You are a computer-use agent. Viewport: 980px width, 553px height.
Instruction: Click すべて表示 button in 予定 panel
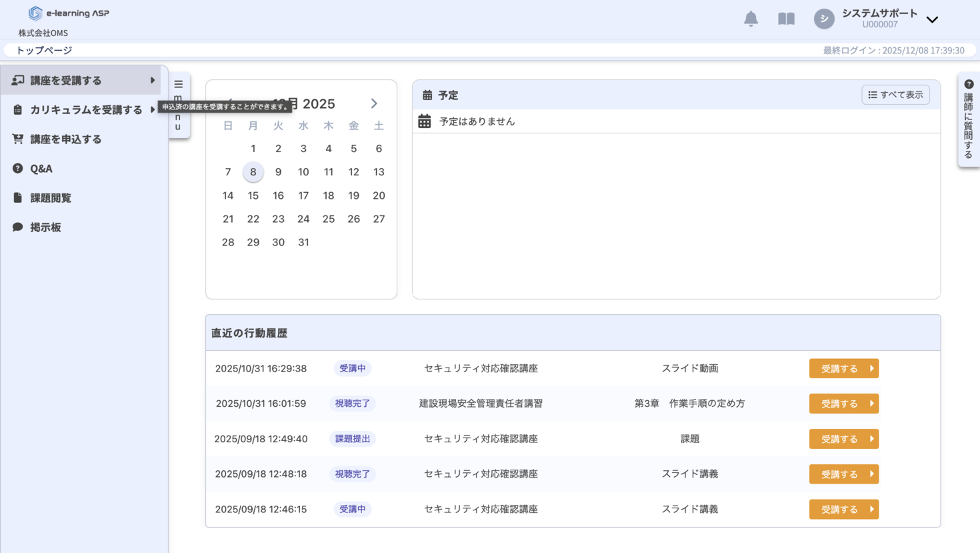point(895,95)
